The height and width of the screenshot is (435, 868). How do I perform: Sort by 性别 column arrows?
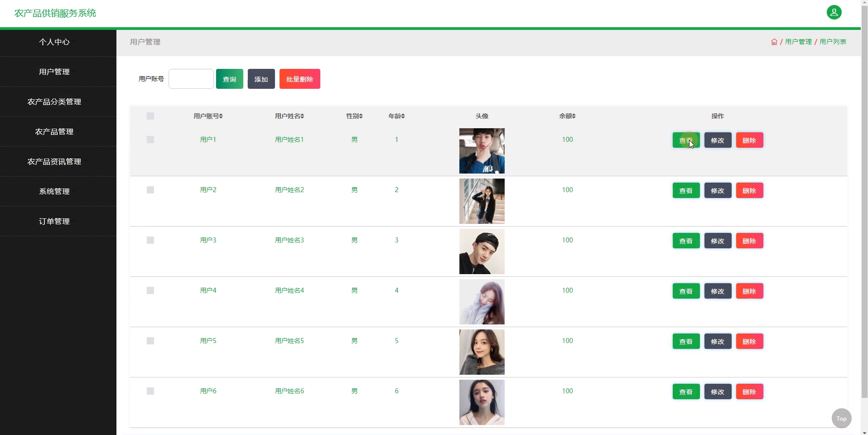(361, 116)
